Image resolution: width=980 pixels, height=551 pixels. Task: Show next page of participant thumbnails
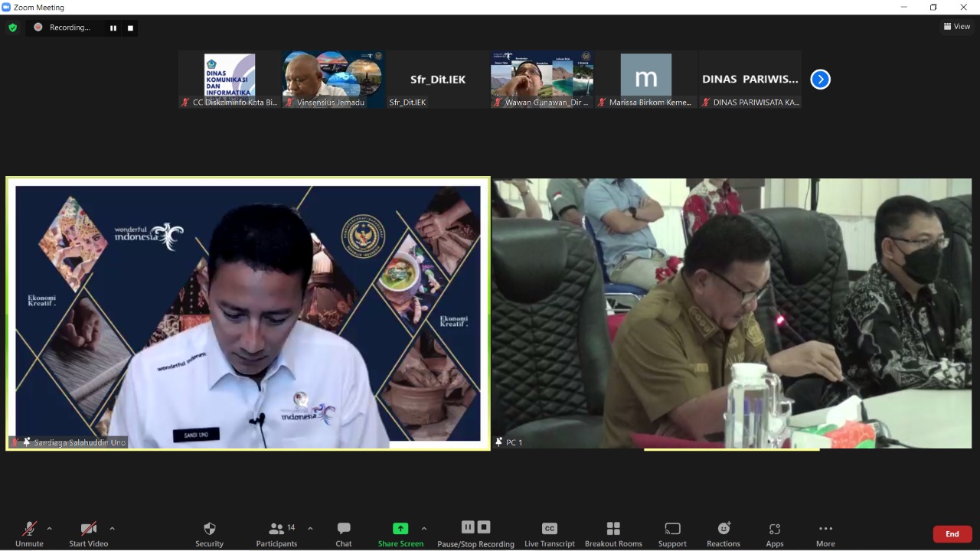(x=820, y=80)
